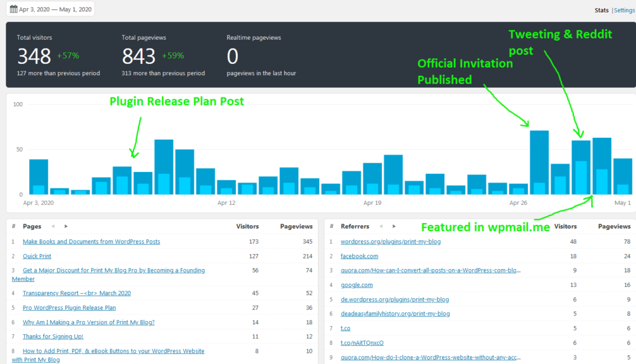
Task: Click the 'Apr 19' chart axis label
Action: pyautogui.click(x=373, y=203)
